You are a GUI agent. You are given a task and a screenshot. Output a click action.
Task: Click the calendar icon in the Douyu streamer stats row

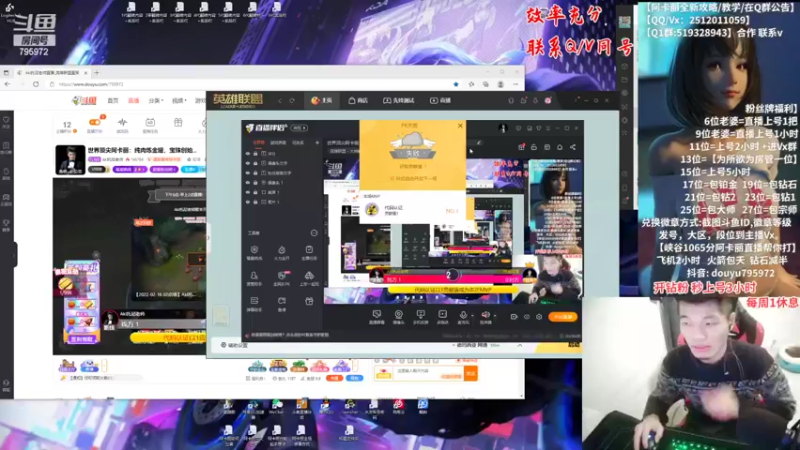(x=150, y=122)
